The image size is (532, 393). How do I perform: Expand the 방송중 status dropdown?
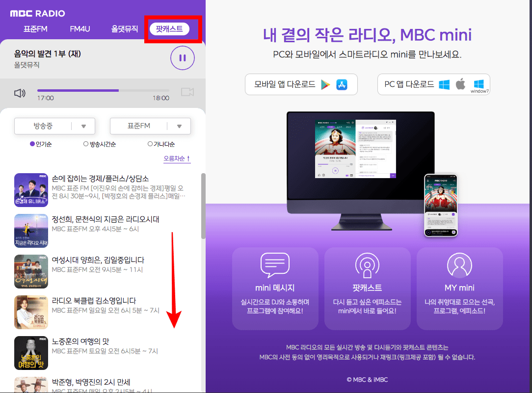54,126
